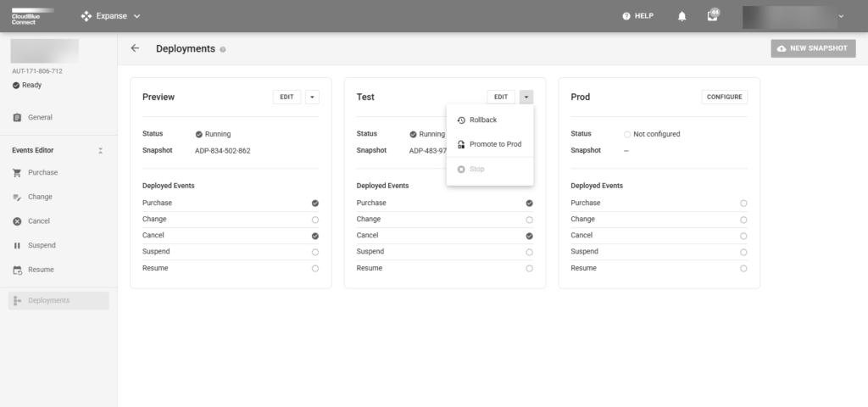Click the General clipboard icon

point(17,117)
